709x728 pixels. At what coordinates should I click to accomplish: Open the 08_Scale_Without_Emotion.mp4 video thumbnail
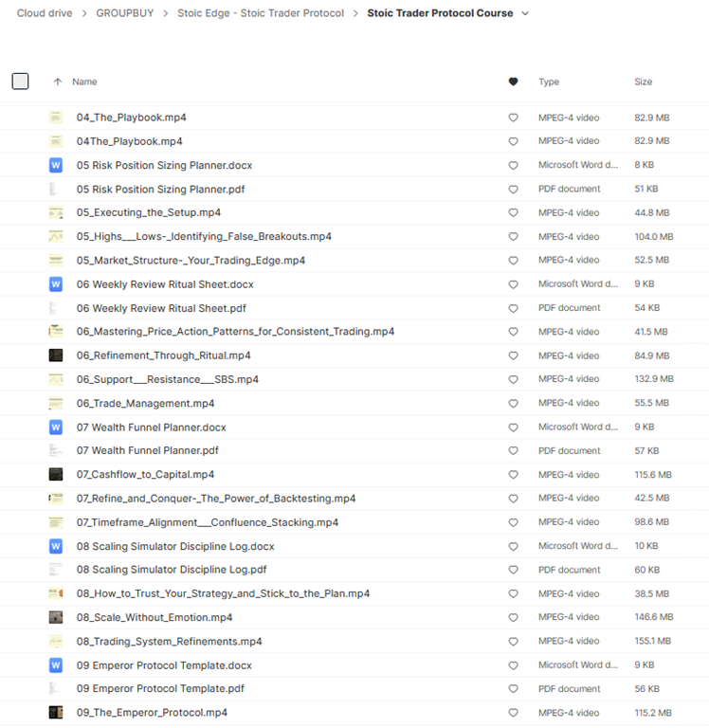(56, 617)
